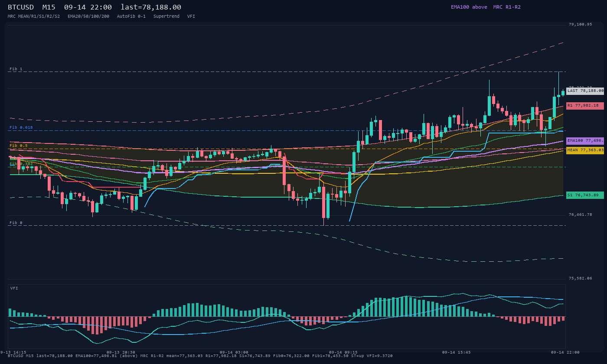
Task: Select the "Fib 0.5" level label
Action: coord(19,146)
